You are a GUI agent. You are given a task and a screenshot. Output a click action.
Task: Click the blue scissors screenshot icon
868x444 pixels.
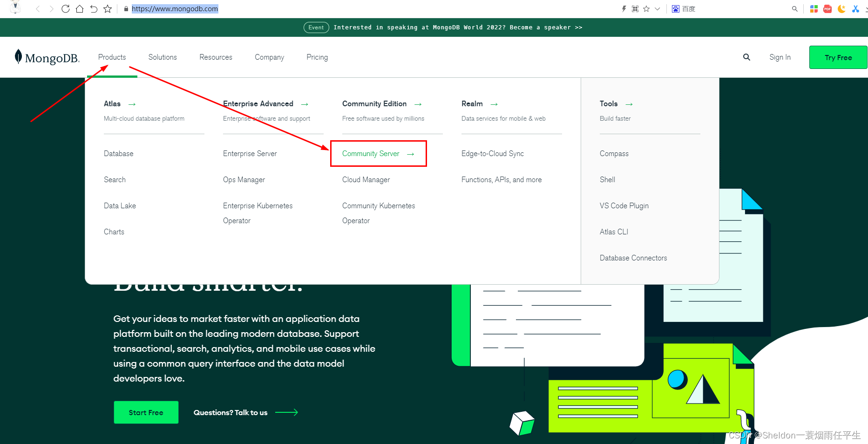click(855, 9)
